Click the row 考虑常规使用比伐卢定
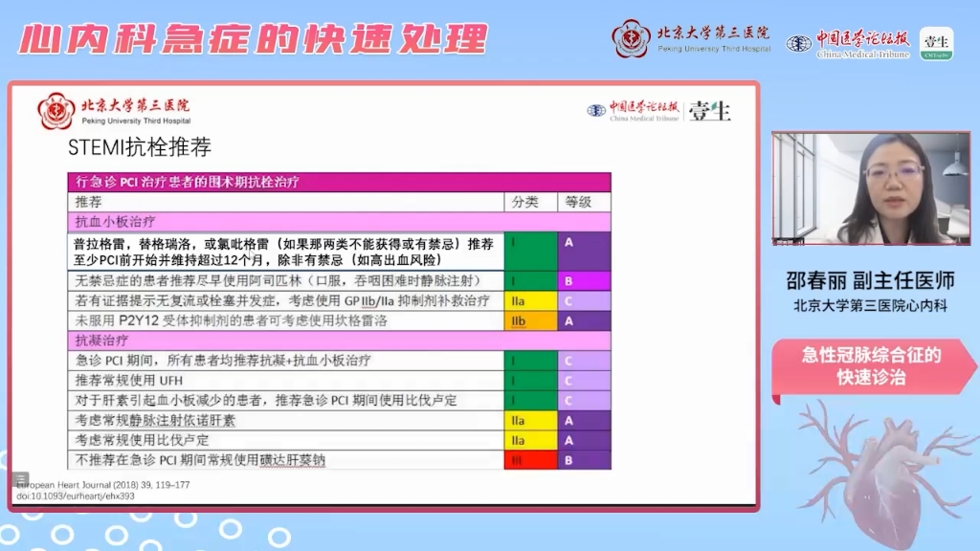The height and width of the screenshot is (551, 980). point(339,440)
